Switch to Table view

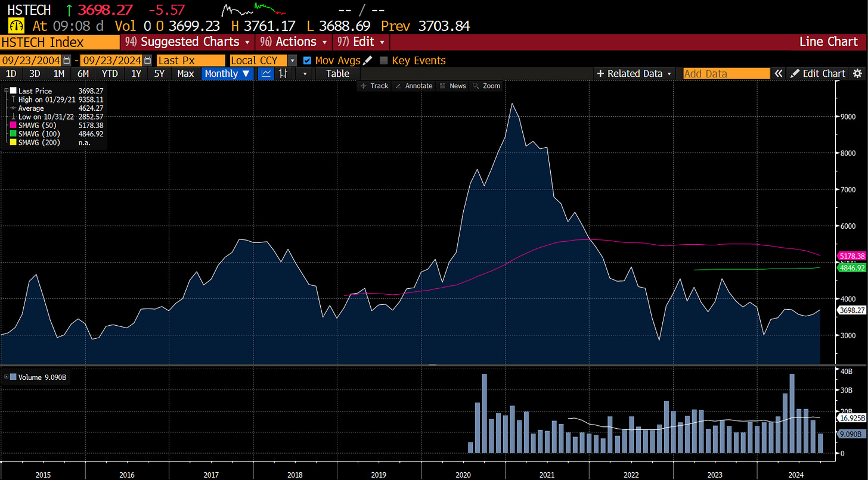pos(337,74)
